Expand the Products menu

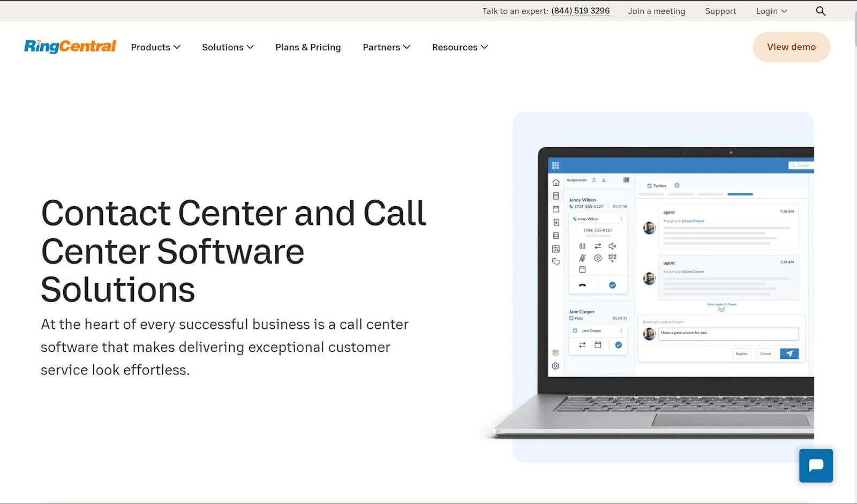155,47
